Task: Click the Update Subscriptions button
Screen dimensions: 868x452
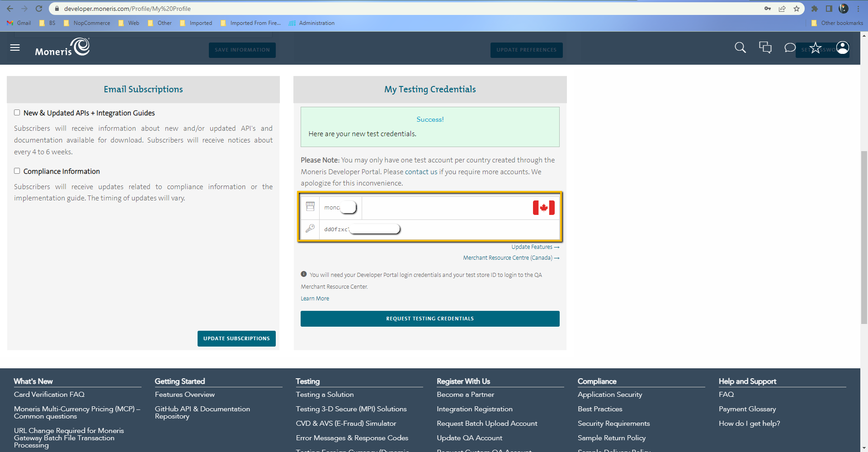Action: click(236, 338)
